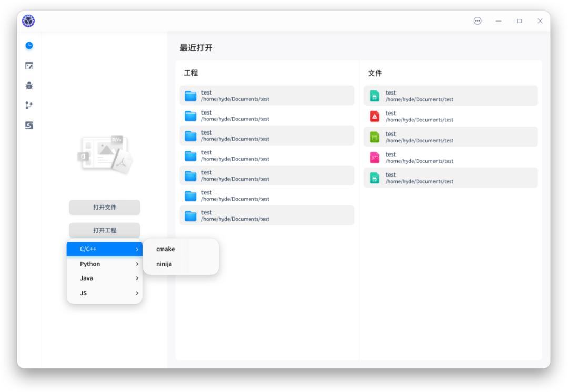Click the Git branch icon in sidebar

click(29, 106)
